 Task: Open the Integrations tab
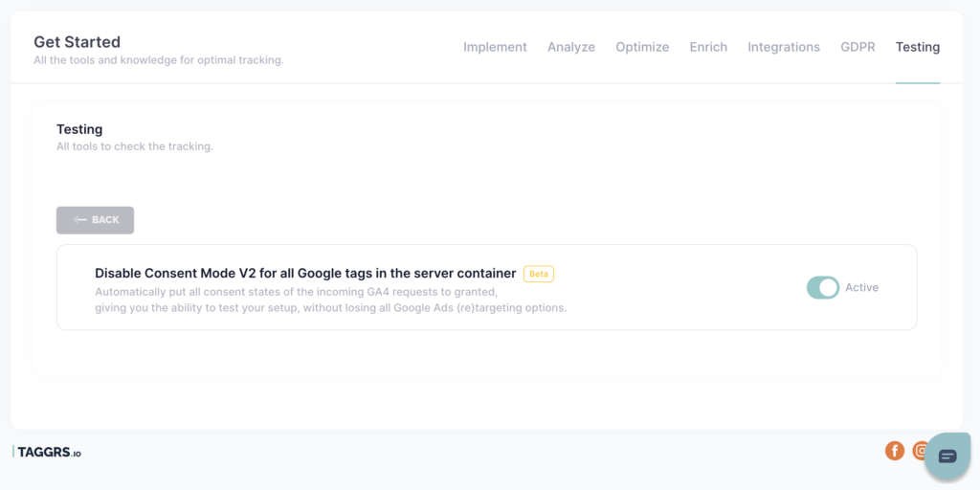[x=784, y=47]
